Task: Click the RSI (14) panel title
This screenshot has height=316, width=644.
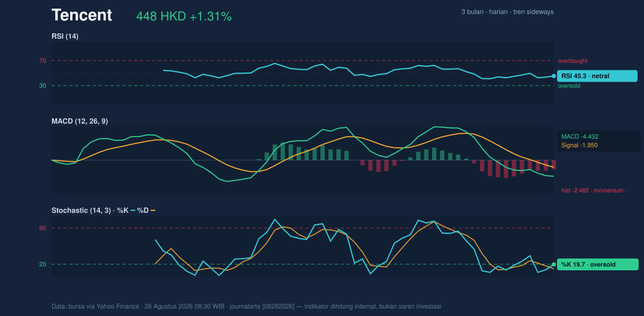Action: pos(65,37)
